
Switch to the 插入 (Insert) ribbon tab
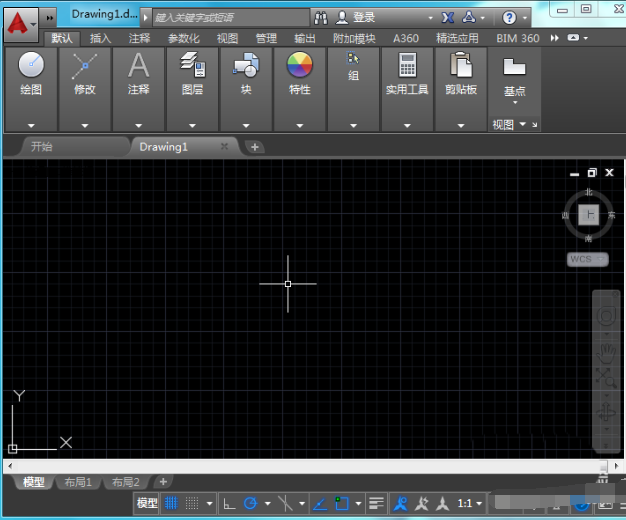coord(100,38)
